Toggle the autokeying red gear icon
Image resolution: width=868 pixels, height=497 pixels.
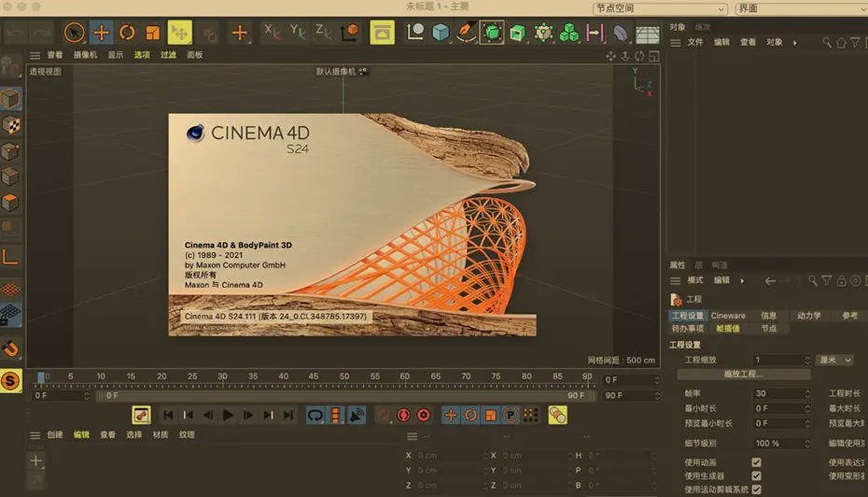[424, 415]
